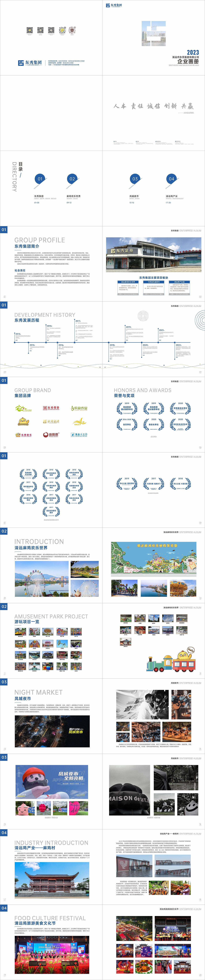
Task: Click the leftmost QR code on the back cover
Action: click(x=30, y=30)
